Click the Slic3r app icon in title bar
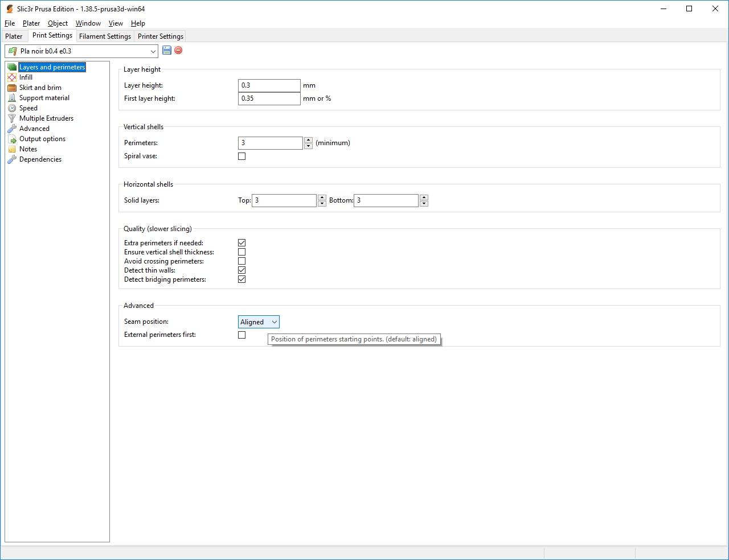The height and width of the screenshot is (560, 729). (x=10, y=9)
